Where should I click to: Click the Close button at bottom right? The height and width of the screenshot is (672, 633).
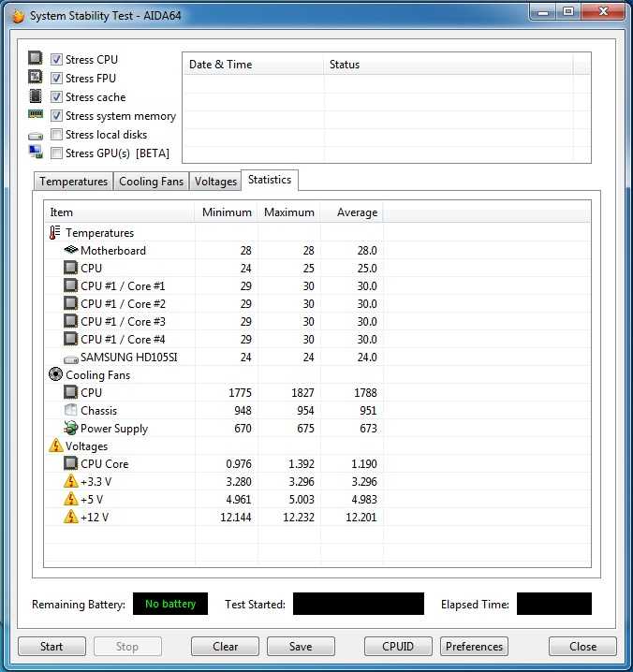582,647
